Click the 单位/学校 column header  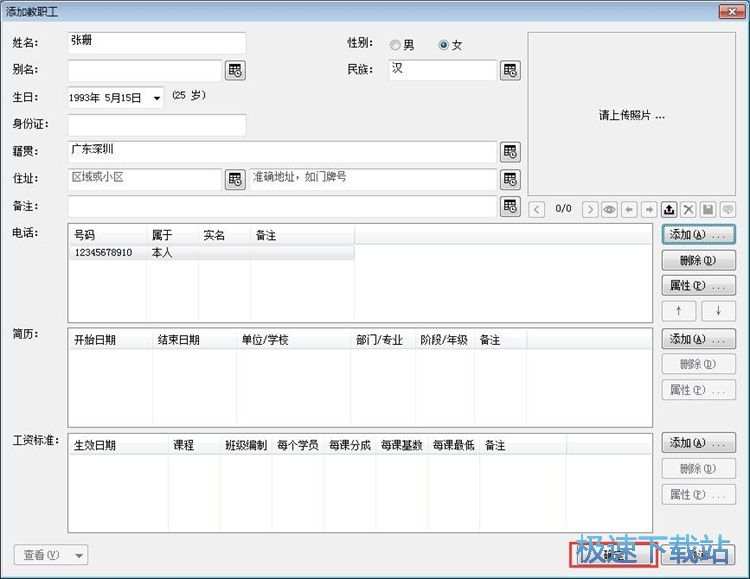[x=294, y=340]
